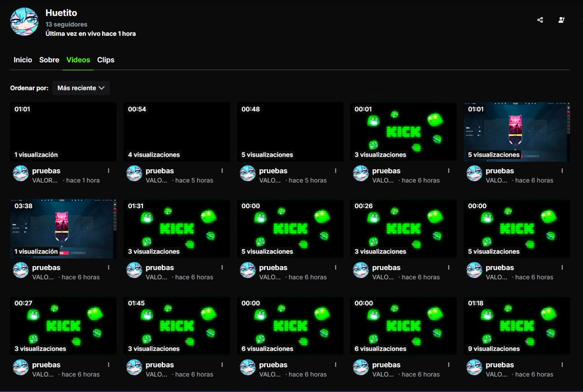Viewport: 583px width, 392px height.
Task: Open the Huetito channel name link
Action: [x=61, y=13]
